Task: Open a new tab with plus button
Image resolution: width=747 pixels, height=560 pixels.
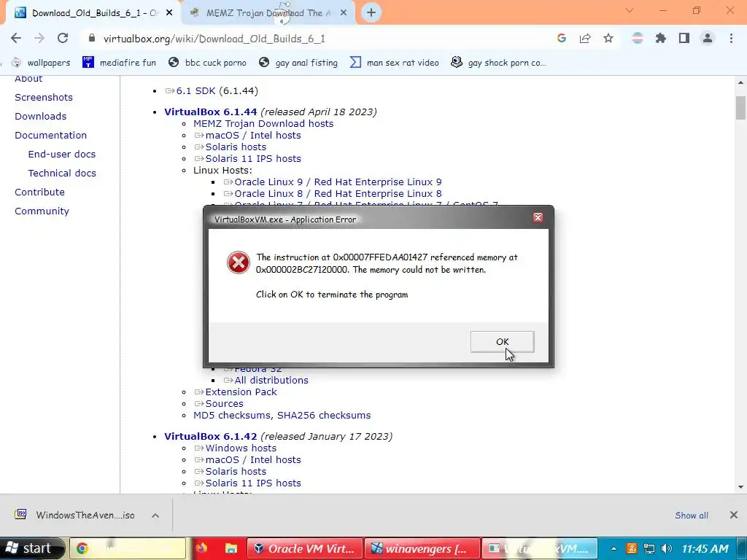Action: click(371, 13)
